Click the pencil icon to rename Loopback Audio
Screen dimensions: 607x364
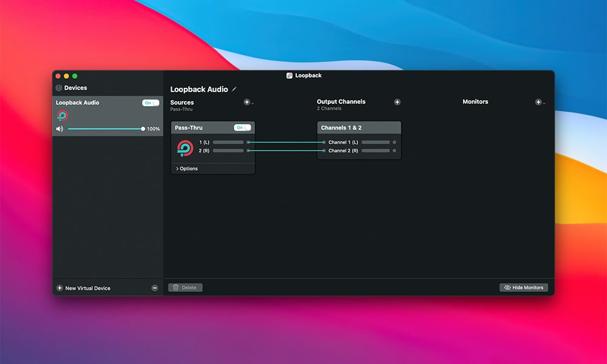click(x=235, y=89)
